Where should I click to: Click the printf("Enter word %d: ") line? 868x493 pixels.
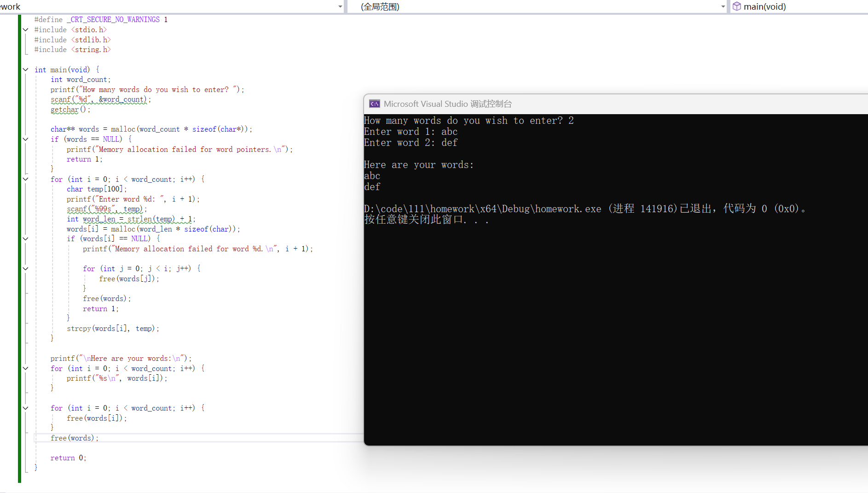click(133, 199)
